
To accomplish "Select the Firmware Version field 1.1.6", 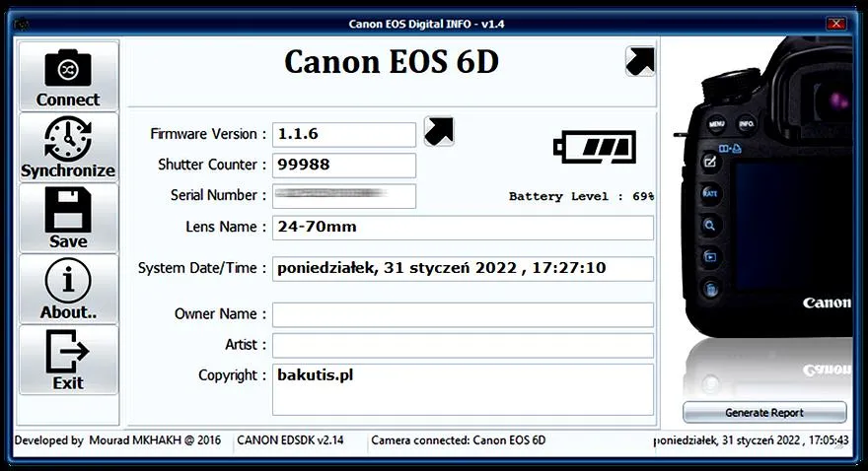I will click(x=344, y=134).
